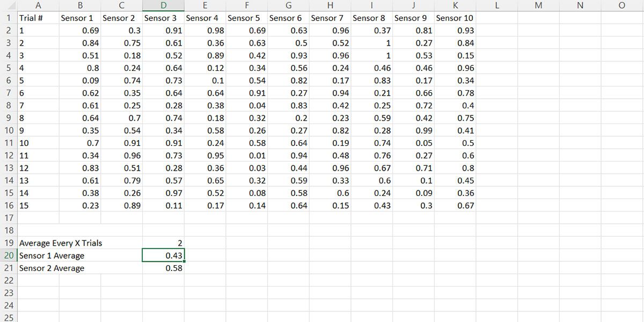
Task: Click trial number 6 in column A
Action: click(38, 93)
